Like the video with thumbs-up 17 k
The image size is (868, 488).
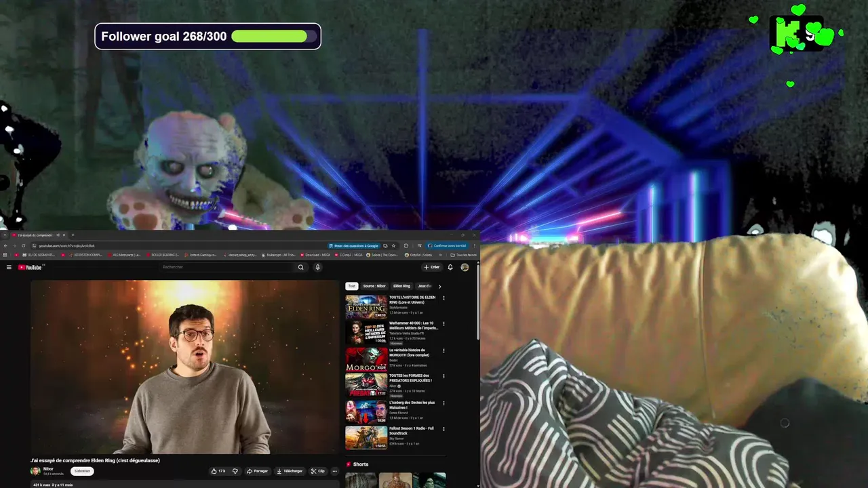(218, 471)
